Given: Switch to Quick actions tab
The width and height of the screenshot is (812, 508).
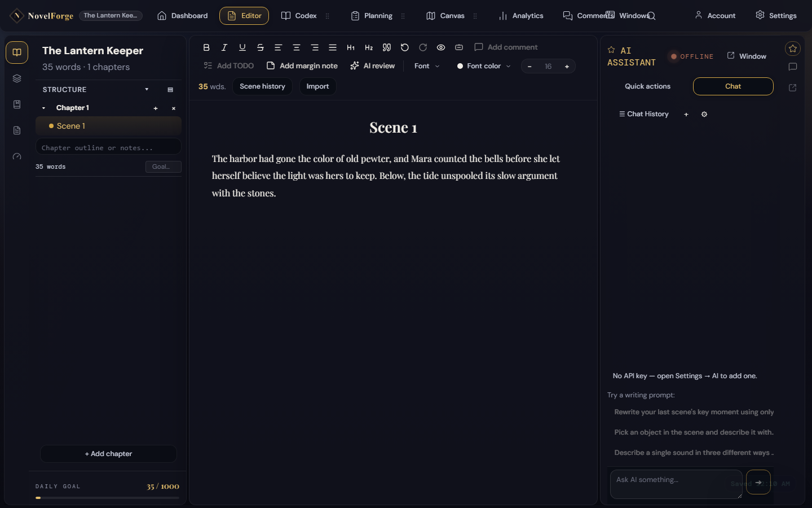Looking at the screenshot, I should click(x=647, y=86).
